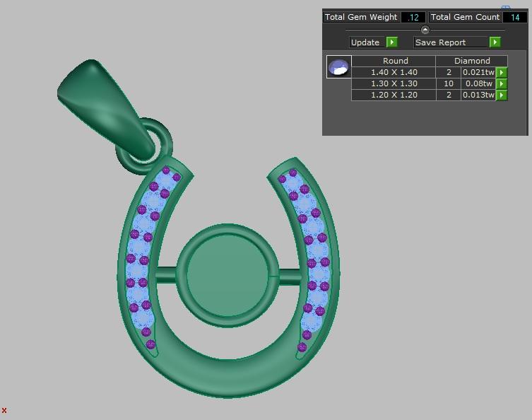The image size is (532, 420).
Task: Click the 'Total Gem Weight' label
Action: (x=361, y=17)
